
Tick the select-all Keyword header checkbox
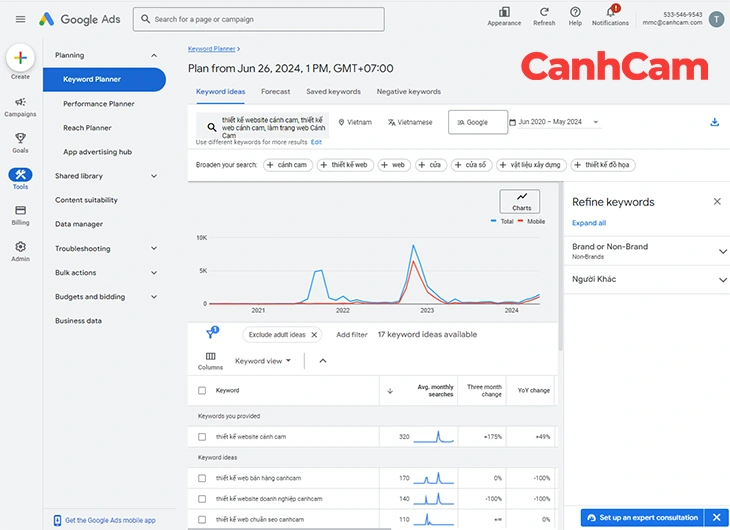(x=202, y=390)
